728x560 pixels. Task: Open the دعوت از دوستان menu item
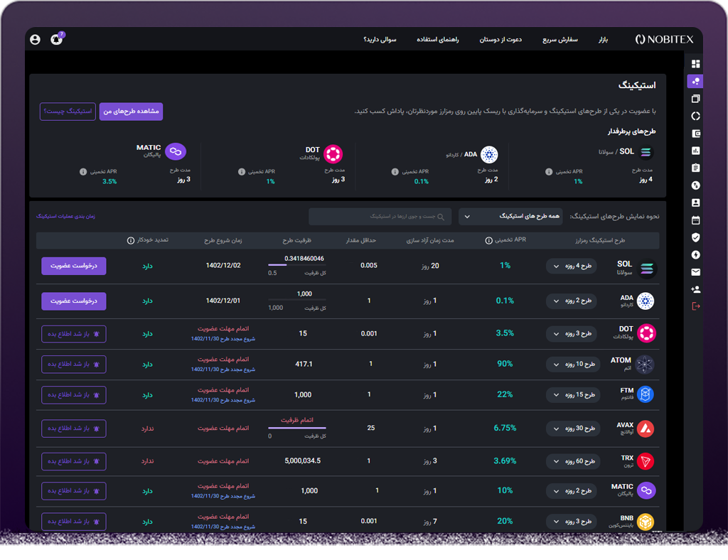500,39
